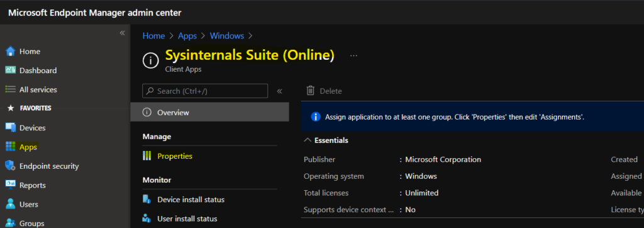Click the Apps breadcrumb link

tap(187, 36)
